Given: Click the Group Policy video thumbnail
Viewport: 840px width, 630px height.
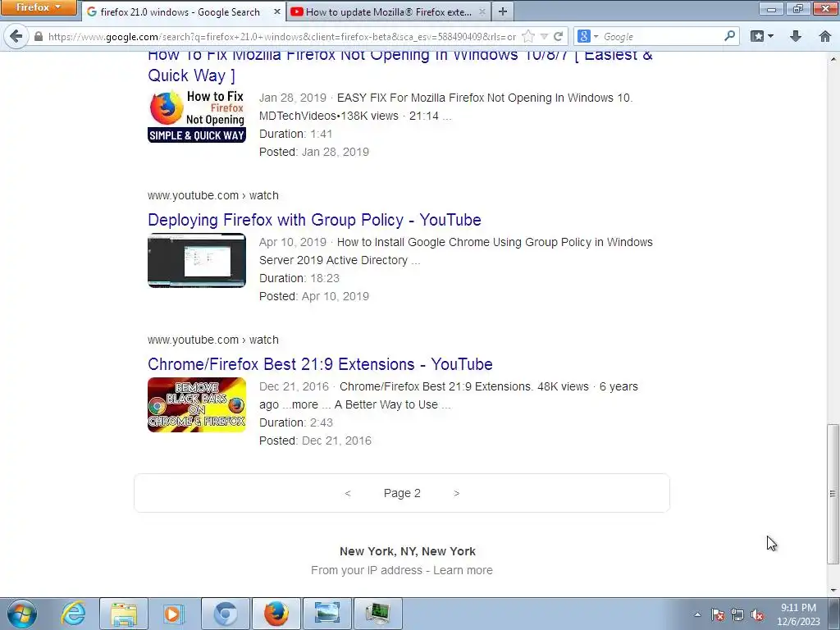Looking at the screenshot, I should (197, 260).
